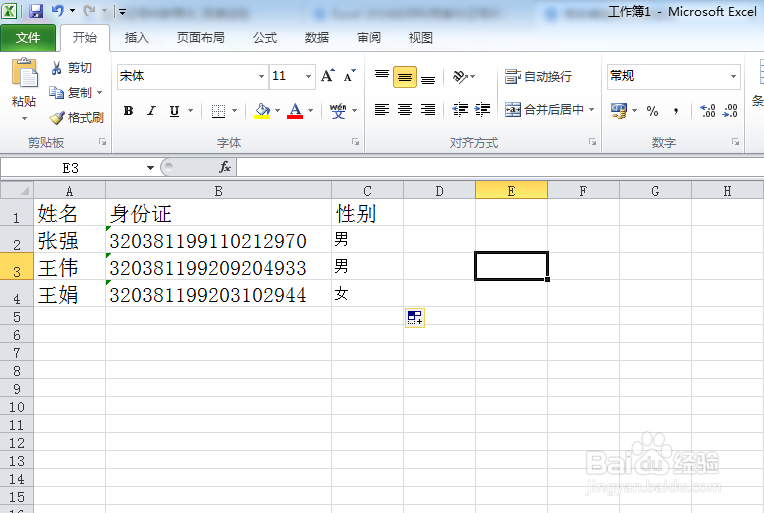Apply yellow fill color bucket
This screenshot has height=513, width=764.
(262, 111)
